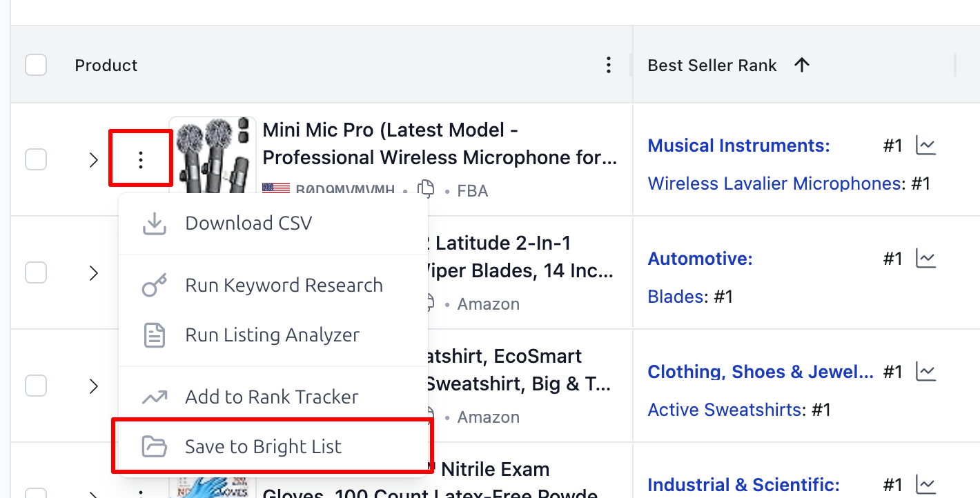This screenshot has width=980, height=498.
Task: Click the Download CSV icon in the menu
Action: pyautogui.click(x=155, y=223)
